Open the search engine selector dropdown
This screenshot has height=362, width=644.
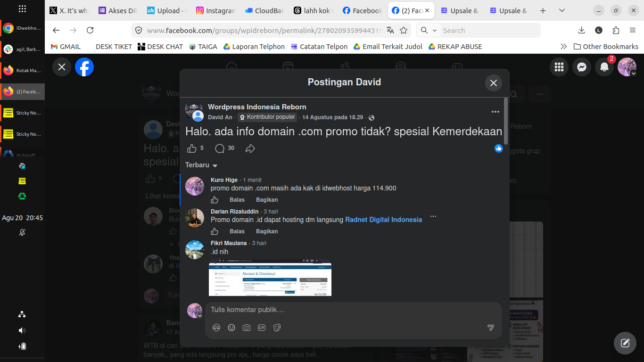coord(429,30)
